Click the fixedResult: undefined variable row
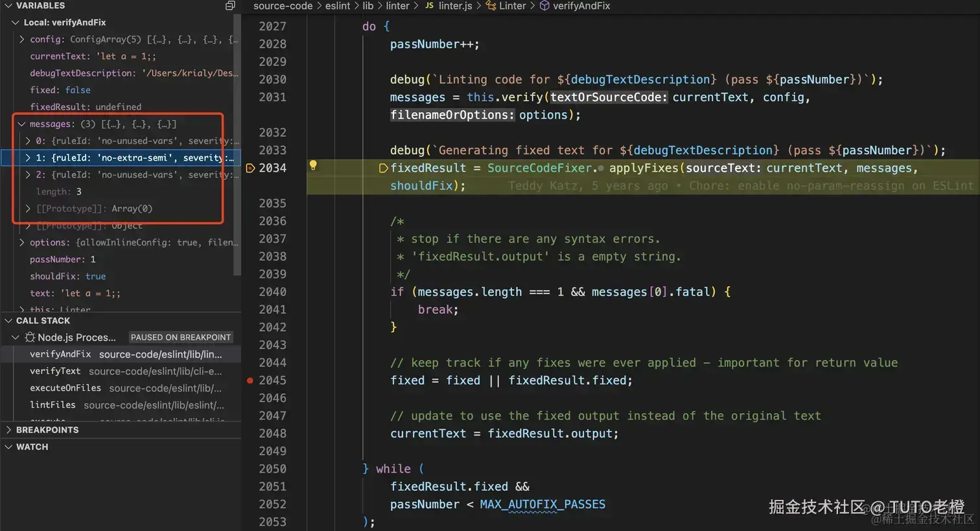This screenshot has height=531, width=980. 121,107
